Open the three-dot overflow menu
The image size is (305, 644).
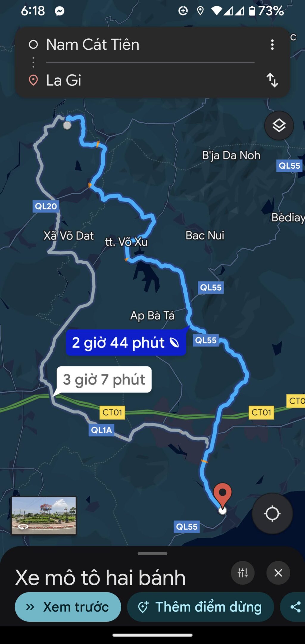272,45
